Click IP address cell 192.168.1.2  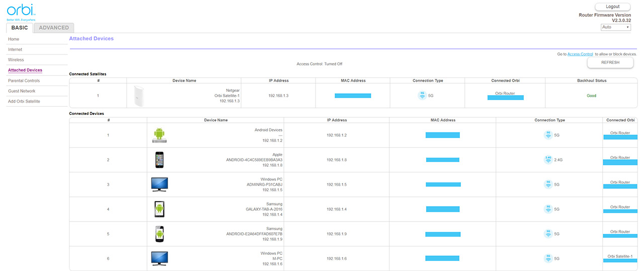(337, 135)
